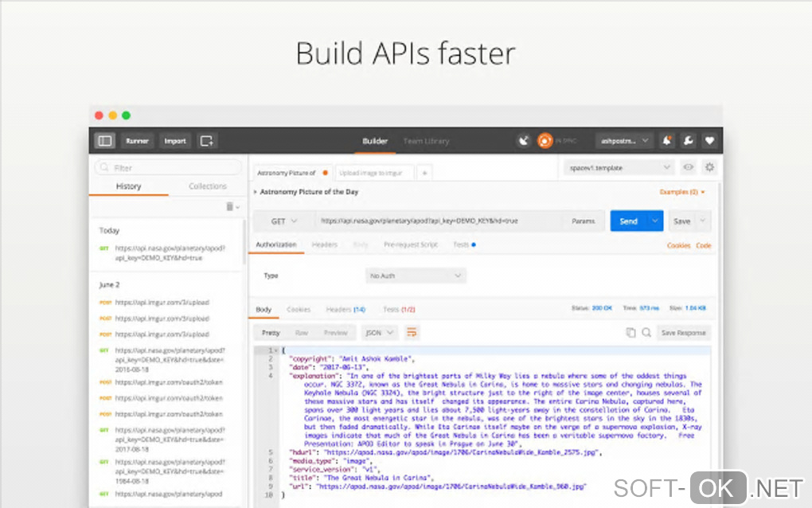
Task: Switch to the Team Library tab
Action: pos(426,141)
